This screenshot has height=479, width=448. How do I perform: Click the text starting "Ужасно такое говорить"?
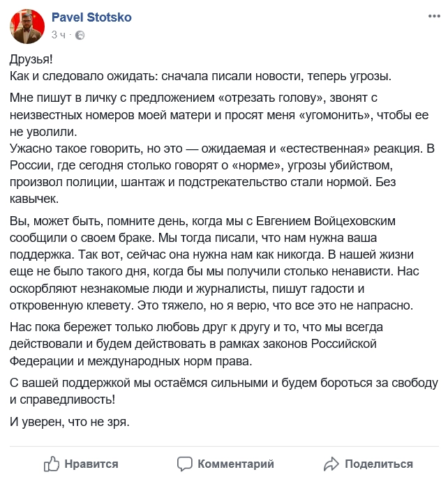[x=222, y=174]
